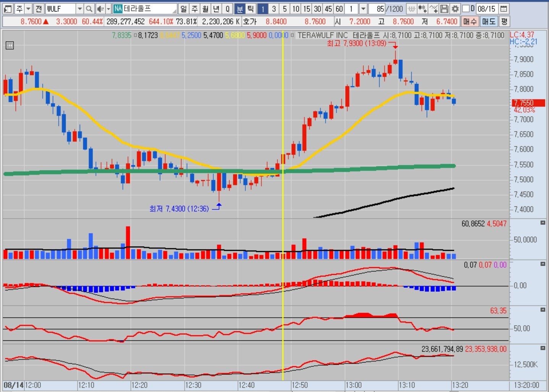Click the 주 stock type button
This screenshot has width=549, height=392.
19,8
